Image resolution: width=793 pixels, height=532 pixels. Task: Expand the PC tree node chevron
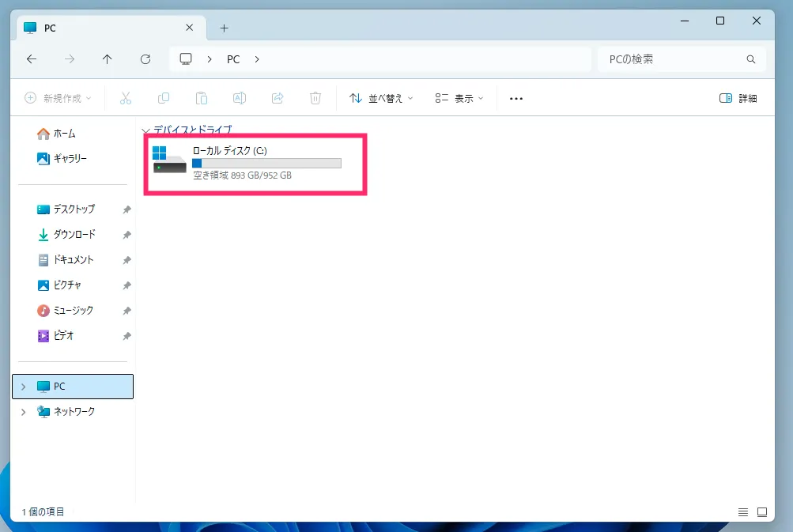pyautogui.click(x=23, y=387)
